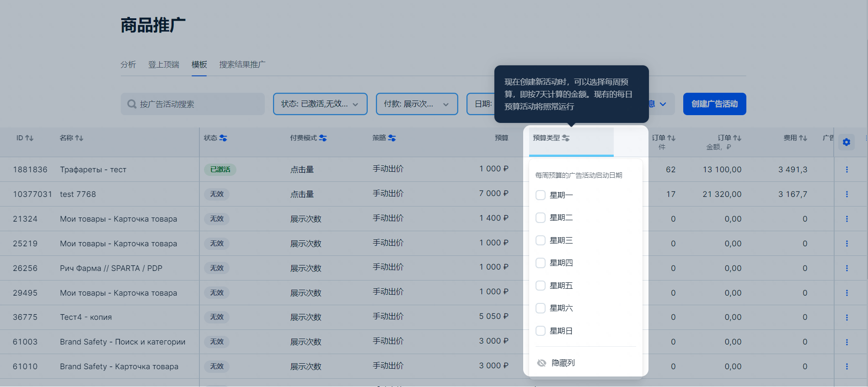Open campaign Трафареты - тест
The image size is (868, 387).
93,170
